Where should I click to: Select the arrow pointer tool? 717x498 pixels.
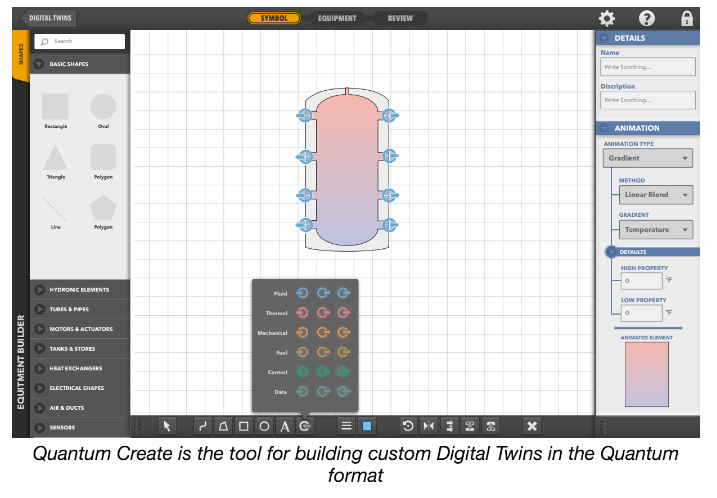click(167, 426)
